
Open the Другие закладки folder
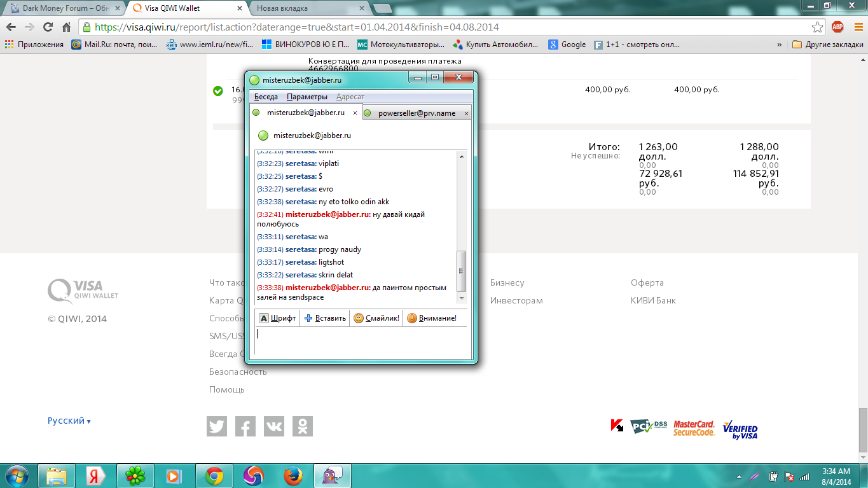[x=827, y=45]
